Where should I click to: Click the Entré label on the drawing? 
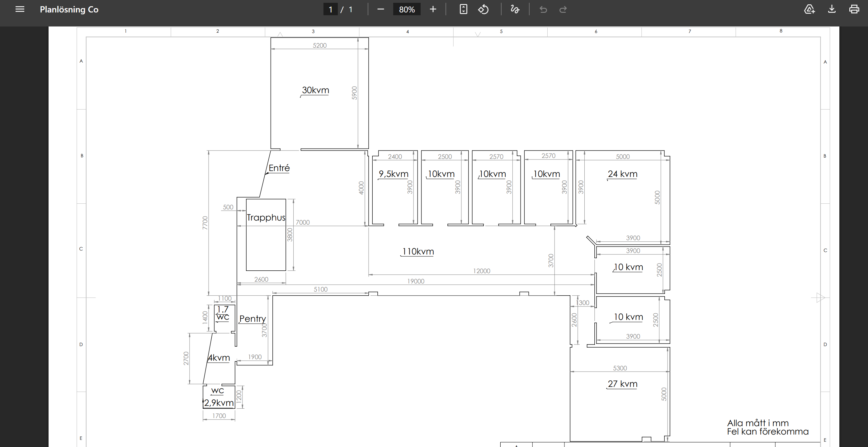[279, 168]
